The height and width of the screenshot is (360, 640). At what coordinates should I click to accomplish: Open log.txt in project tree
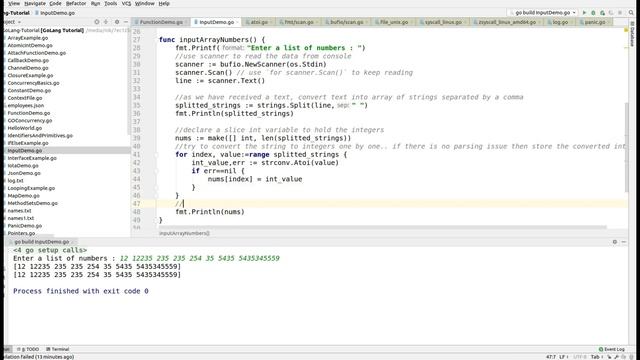[16, 180]
